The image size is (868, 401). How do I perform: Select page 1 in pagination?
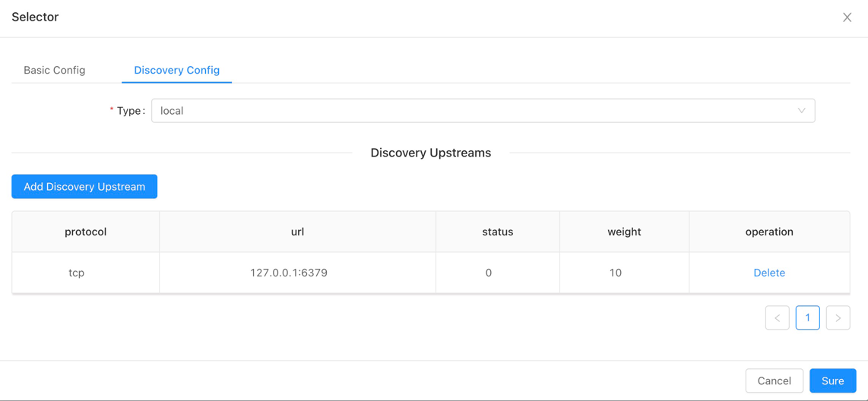[808, 318]
